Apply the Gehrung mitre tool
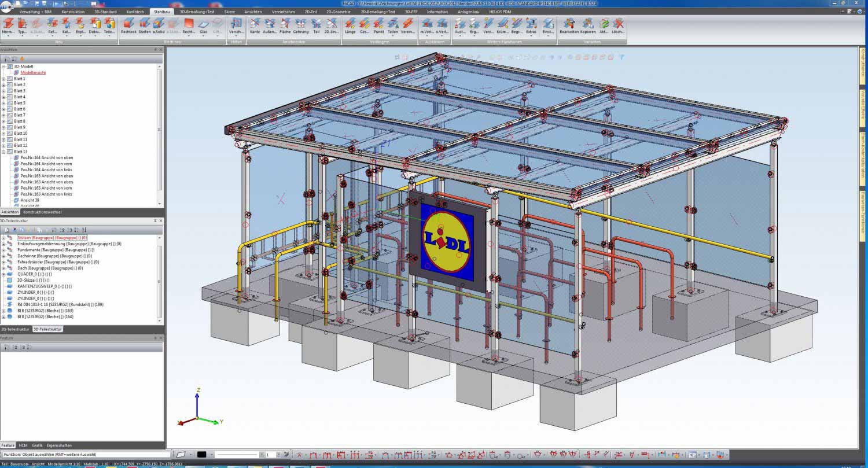 point(301,25)
